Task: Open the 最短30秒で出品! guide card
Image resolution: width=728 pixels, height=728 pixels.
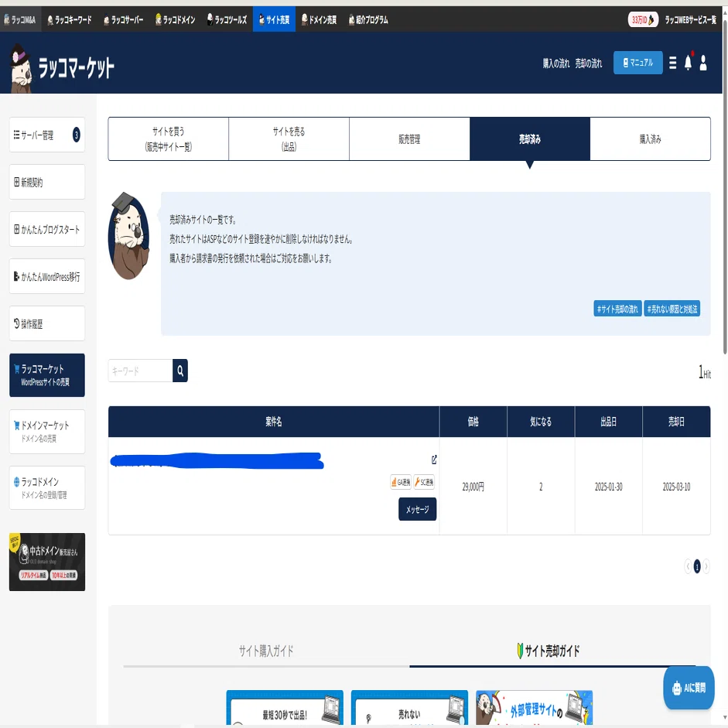Action: click(285, 708)
